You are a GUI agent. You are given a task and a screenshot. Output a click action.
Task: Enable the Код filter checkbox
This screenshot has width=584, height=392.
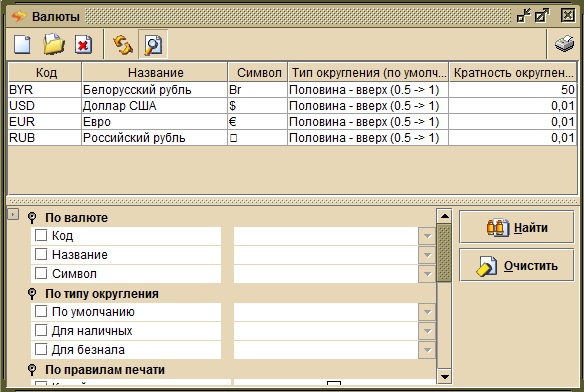click(x=41, y=235)
